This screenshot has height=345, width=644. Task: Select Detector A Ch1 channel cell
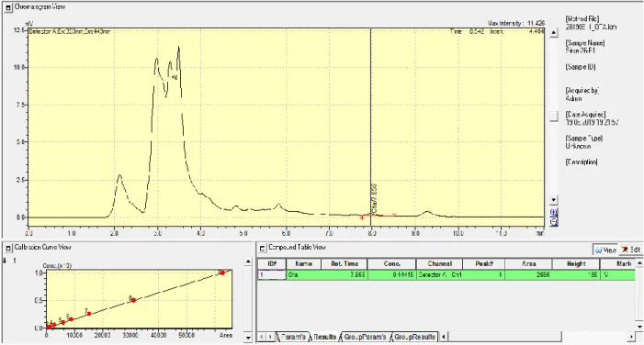pyautogui.click(x=439, y=275)
